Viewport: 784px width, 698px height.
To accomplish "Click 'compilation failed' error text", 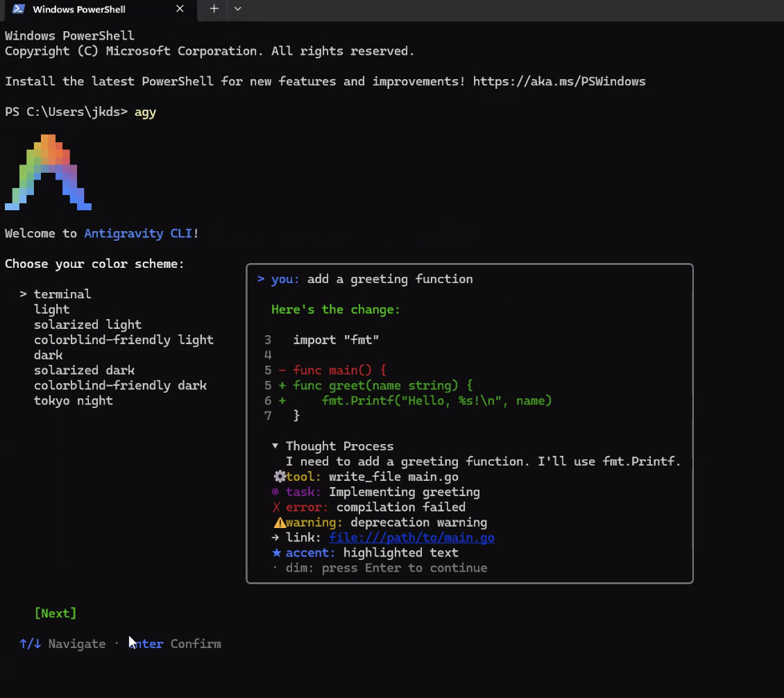I will (x=401, y=507).
